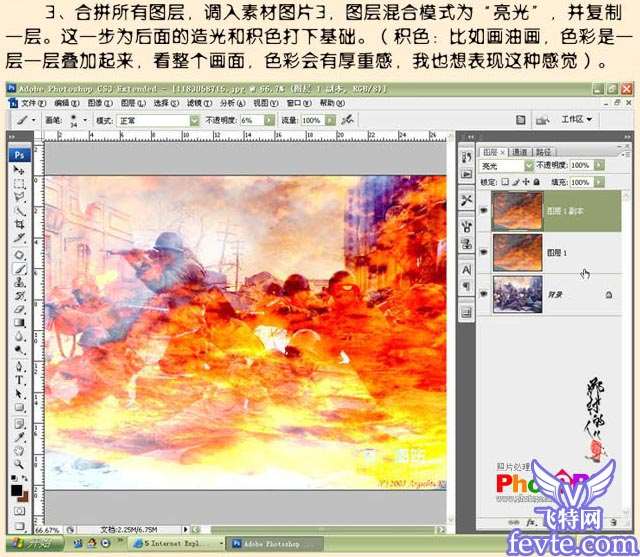Select the Crop tool

pos(19,224)
